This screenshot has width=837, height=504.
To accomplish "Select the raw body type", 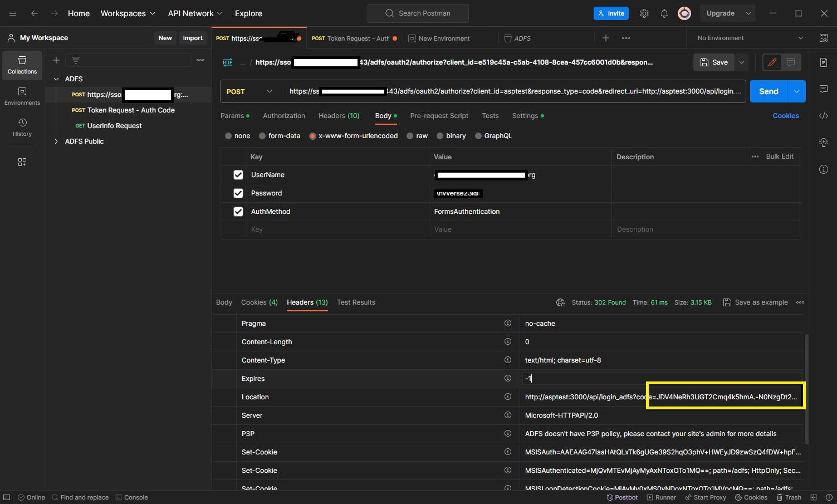I will pos(410,136).
